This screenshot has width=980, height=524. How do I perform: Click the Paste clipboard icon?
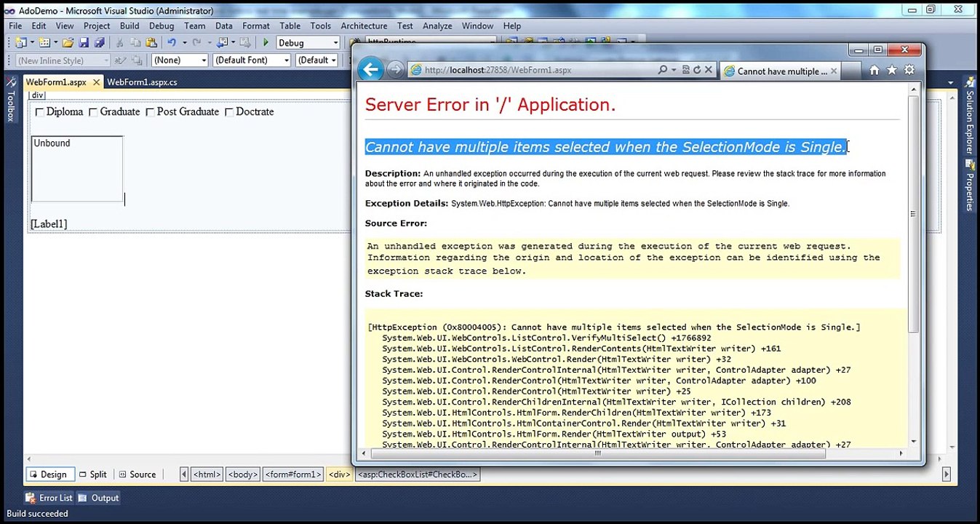point(151,43)
